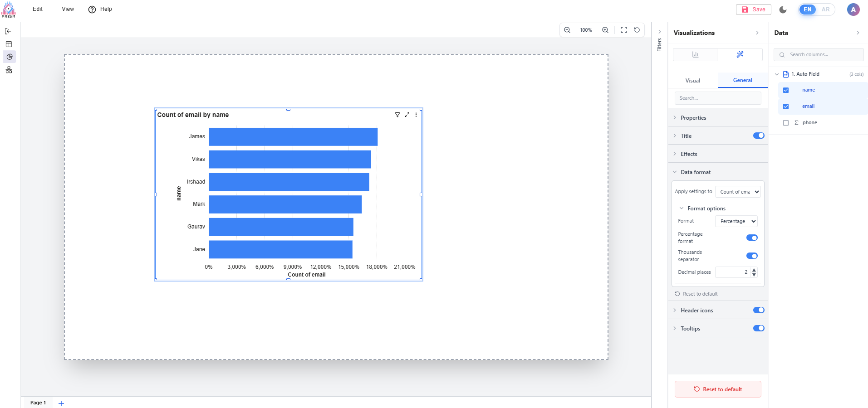The height and width of the screenshot is (408, 868).
Task: Click the reset view rotate icon
Action: click(x=637, y=30)
